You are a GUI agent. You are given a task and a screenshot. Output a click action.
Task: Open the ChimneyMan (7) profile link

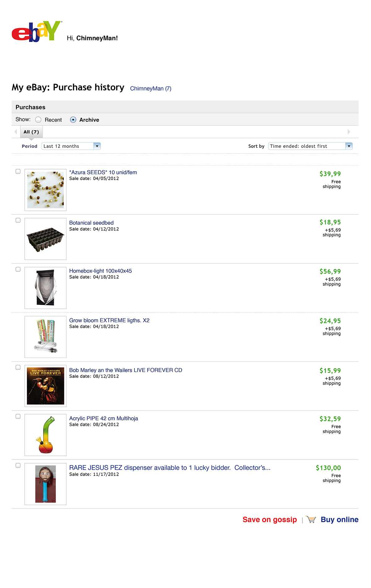click(151, 89)
